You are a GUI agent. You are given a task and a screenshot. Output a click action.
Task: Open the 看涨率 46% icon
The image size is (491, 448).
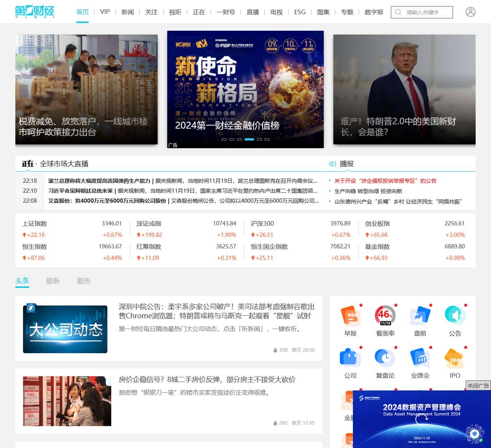coord(385,316)
